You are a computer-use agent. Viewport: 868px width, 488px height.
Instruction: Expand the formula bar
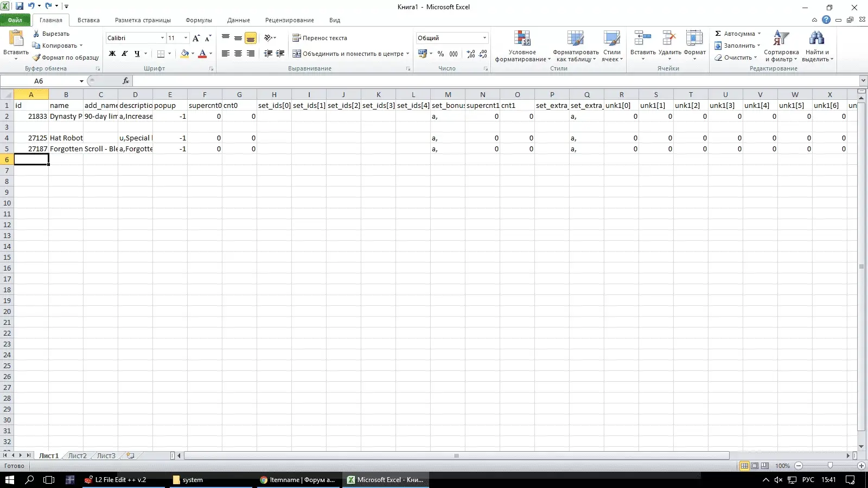[x=863, y=81]
